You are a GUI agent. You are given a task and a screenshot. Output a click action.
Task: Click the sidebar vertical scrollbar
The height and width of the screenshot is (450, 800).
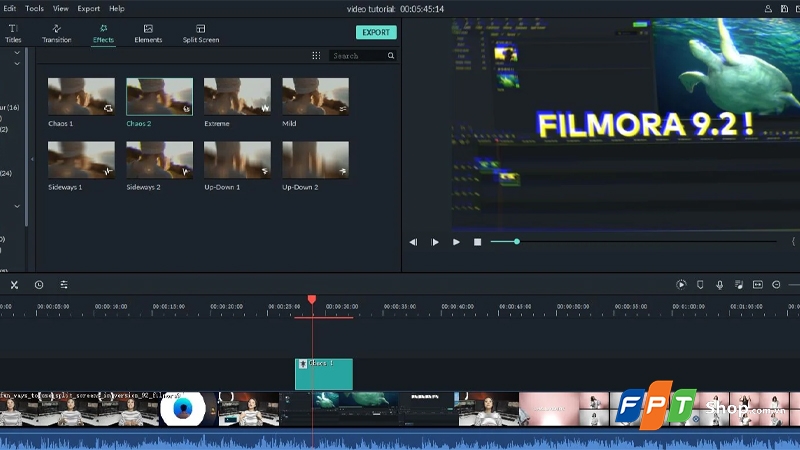[27, 138]
